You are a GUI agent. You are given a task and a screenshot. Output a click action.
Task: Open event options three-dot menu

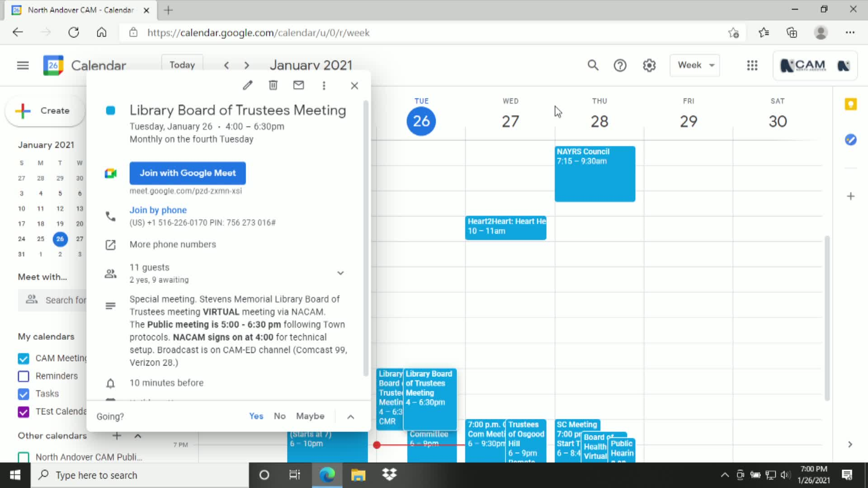[x=324, y=85]
